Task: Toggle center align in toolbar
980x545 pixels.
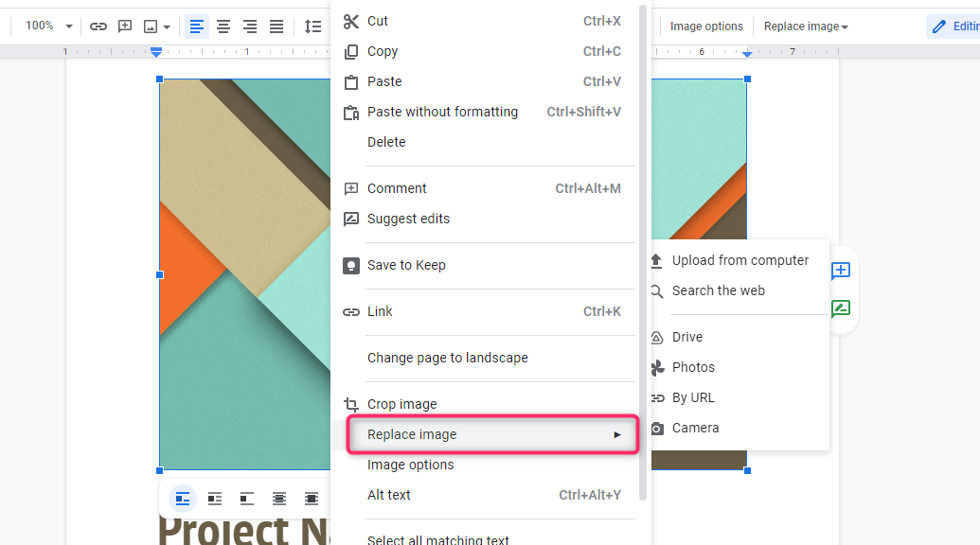Action: tap(223, 26)
